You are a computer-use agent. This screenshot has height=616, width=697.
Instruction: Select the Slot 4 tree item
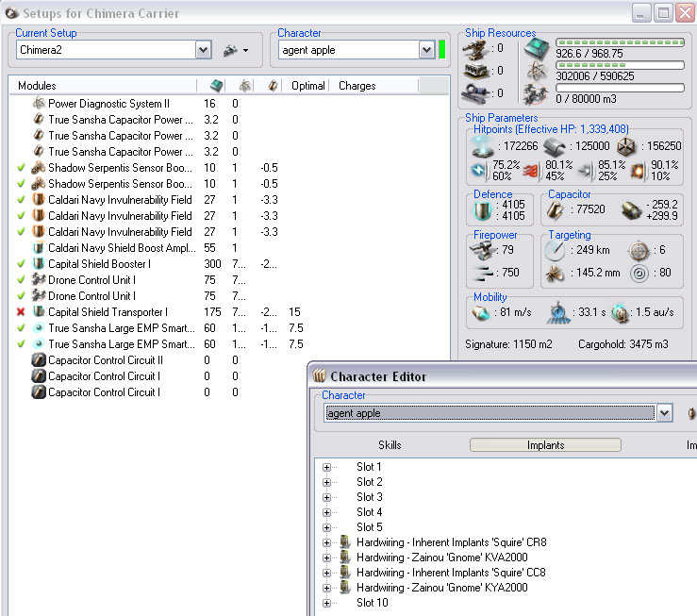coord(369,512)
